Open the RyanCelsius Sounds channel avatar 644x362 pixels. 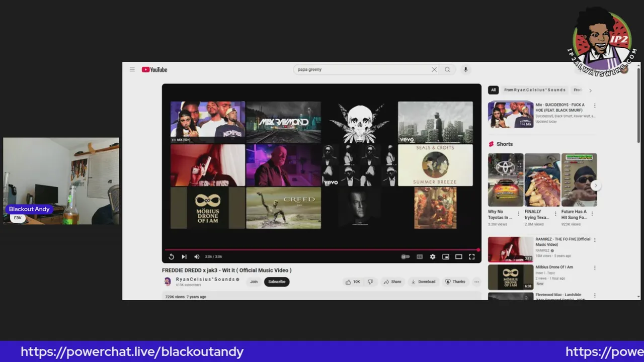coord(168,282)
